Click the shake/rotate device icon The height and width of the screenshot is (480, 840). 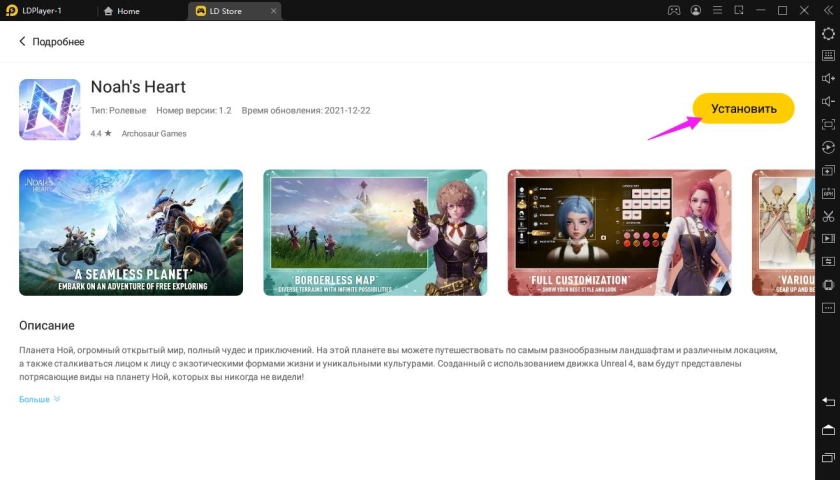pyautogui.click(x=828, y=284)
